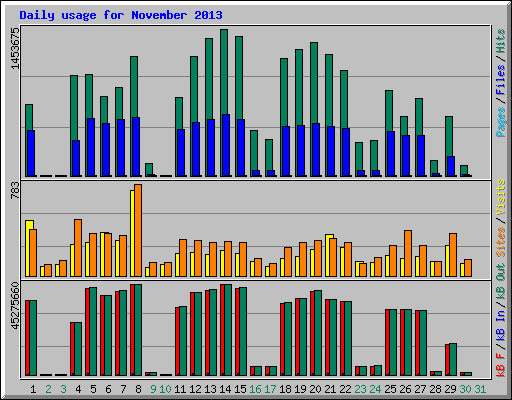This screenshot has height=400, width=512.
Task: Click the tall orange sites bar for day 8
Action: coord(138,230)
